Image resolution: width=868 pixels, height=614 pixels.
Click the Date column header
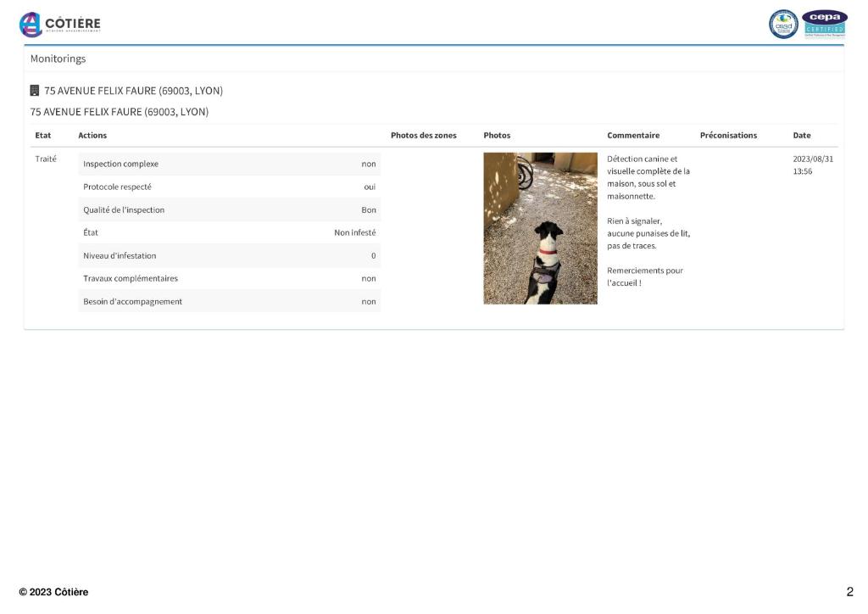pyautogui.click(x=801, y=136)
